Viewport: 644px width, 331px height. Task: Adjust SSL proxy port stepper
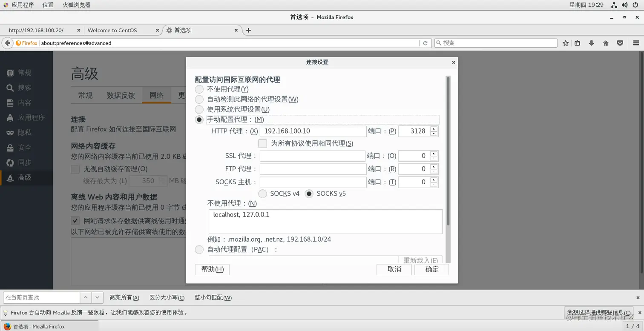[434, 156]
